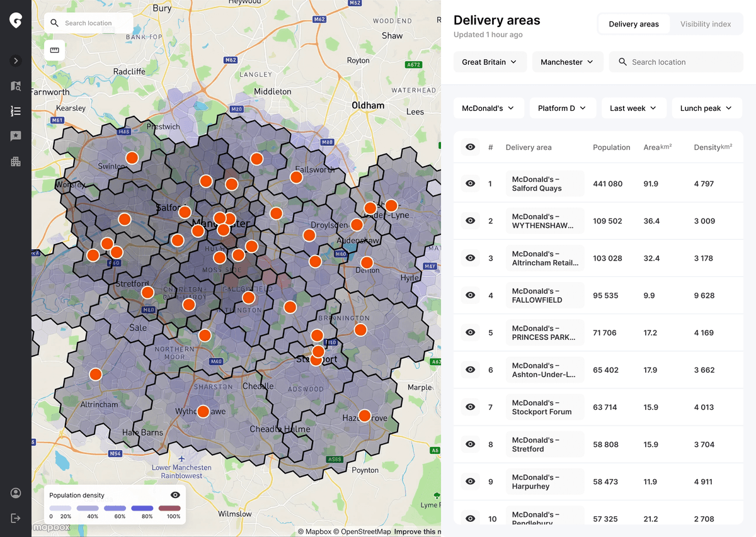Open the buildings panel from the sidebar

coord(15,161)
